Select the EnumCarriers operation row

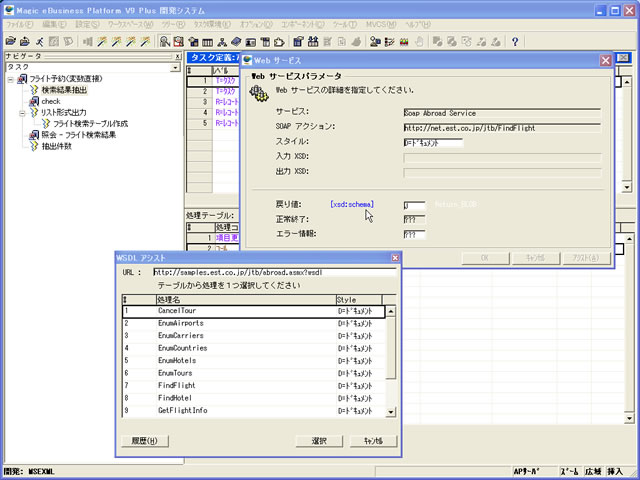point(253,336)
